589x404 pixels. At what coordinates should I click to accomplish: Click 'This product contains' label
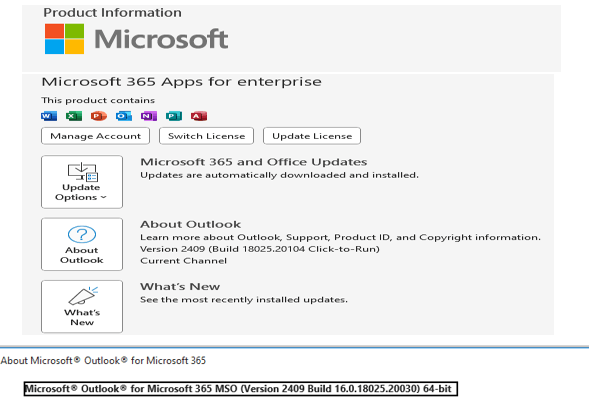98,100
